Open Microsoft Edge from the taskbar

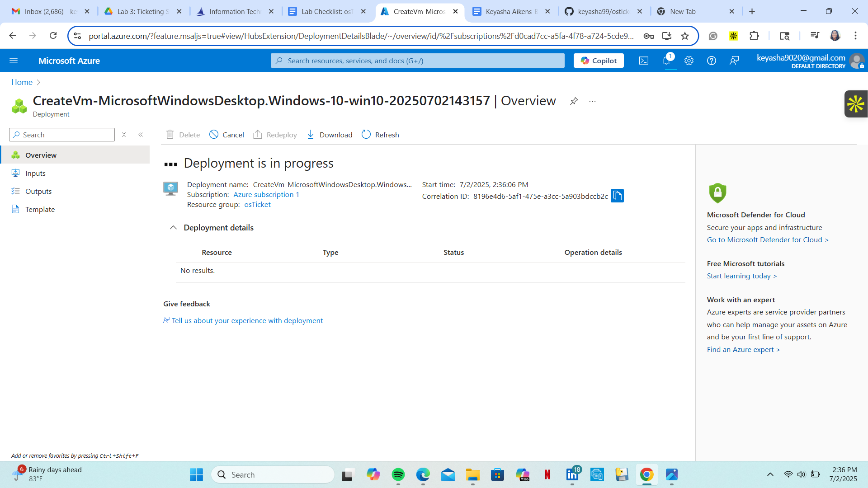pyautogui.click(x=423, y=474)
